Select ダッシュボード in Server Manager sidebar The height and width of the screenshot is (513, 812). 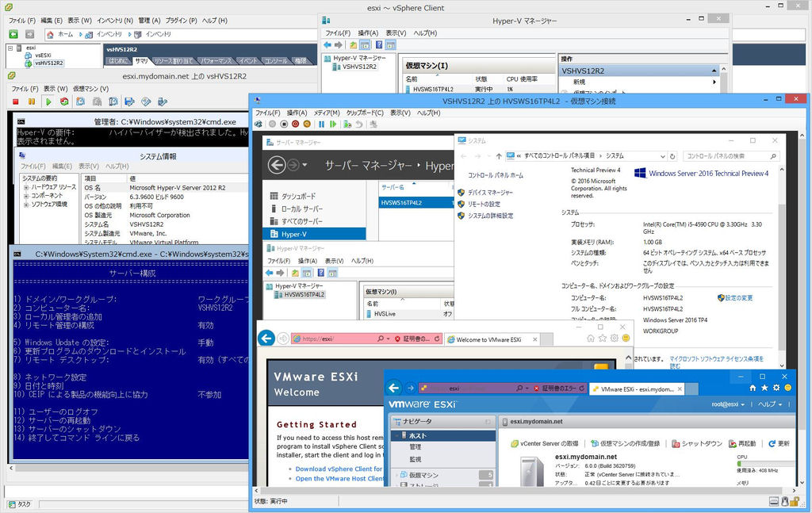(299, 196)
